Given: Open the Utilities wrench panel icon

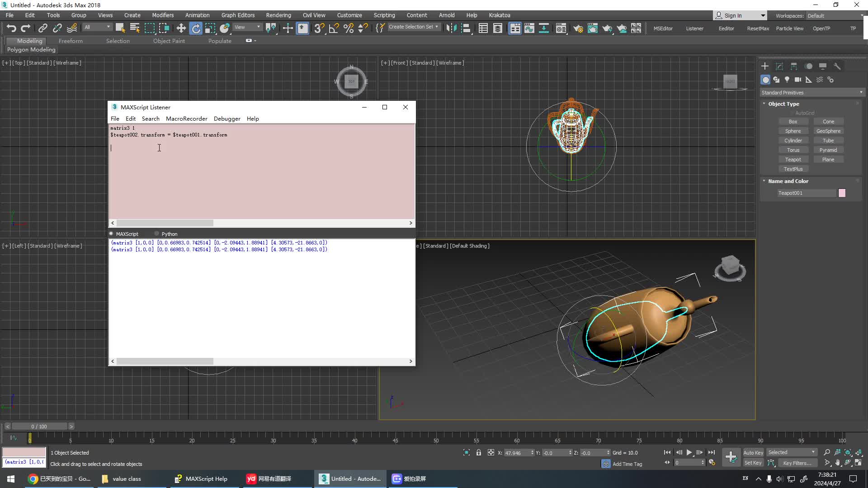Looking at the screenshot, I should (837, 66).
